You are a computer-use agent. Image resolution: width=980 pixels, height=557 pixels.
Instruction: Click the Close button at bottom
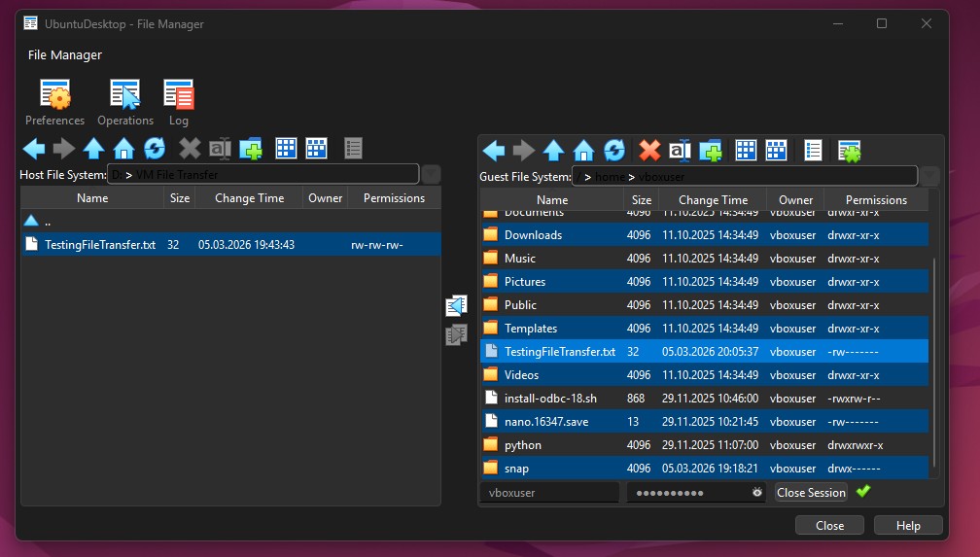point(829,526)
